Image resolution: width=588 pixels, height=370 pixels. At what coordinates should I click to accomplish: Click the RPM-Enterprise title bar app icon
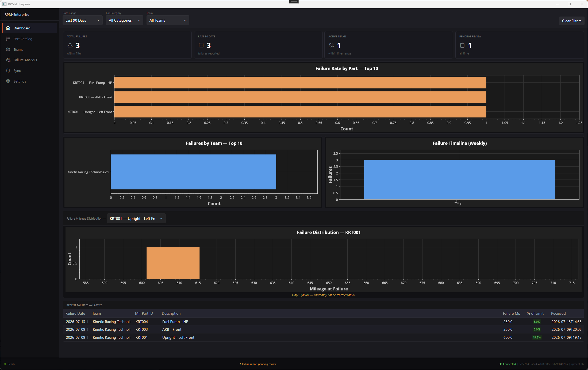tap(4, 4)
